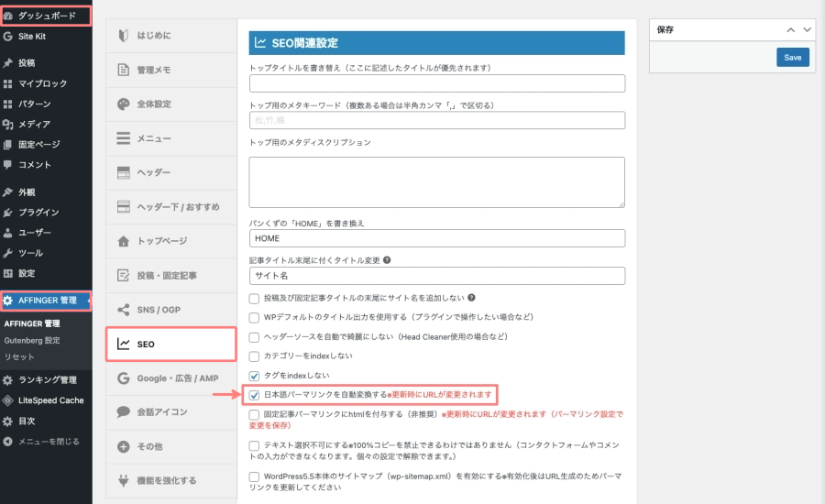Viewport: 825px width, 504px height.
Task: Click the home icon beside トップページ
Action: [123, 241]
